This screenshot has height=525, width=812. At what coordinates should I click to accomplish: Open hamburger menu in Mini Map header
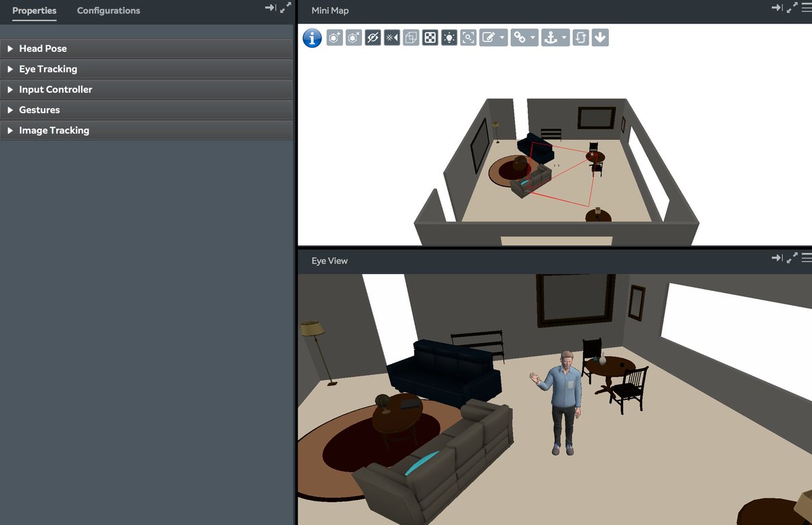807,7
